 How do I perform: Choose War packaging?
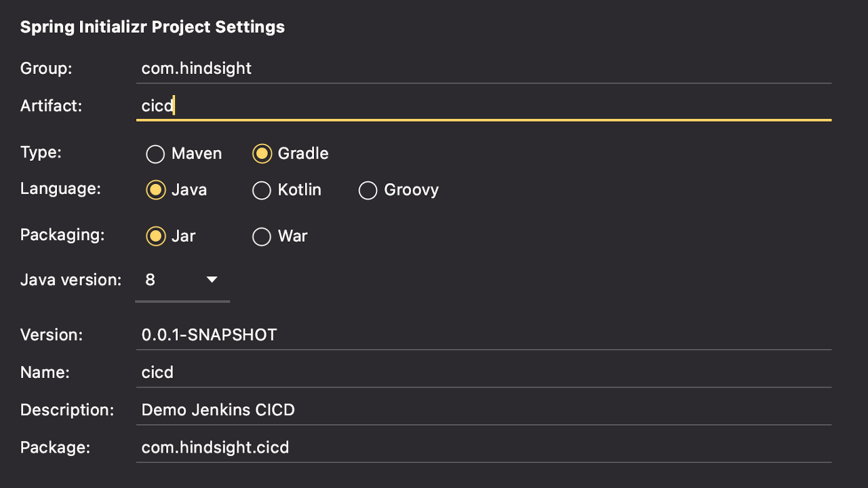pos(262,237)
